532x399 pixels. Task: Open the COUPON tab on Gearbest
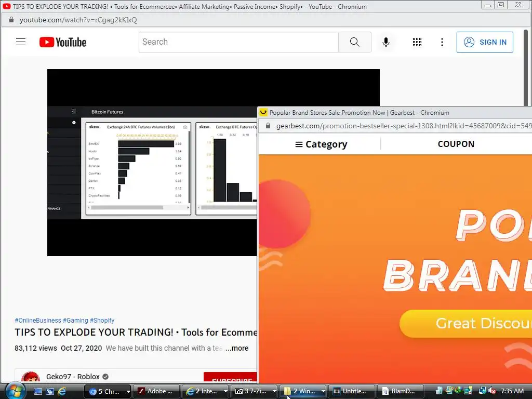pyautogui.click(x=456, y=144)
